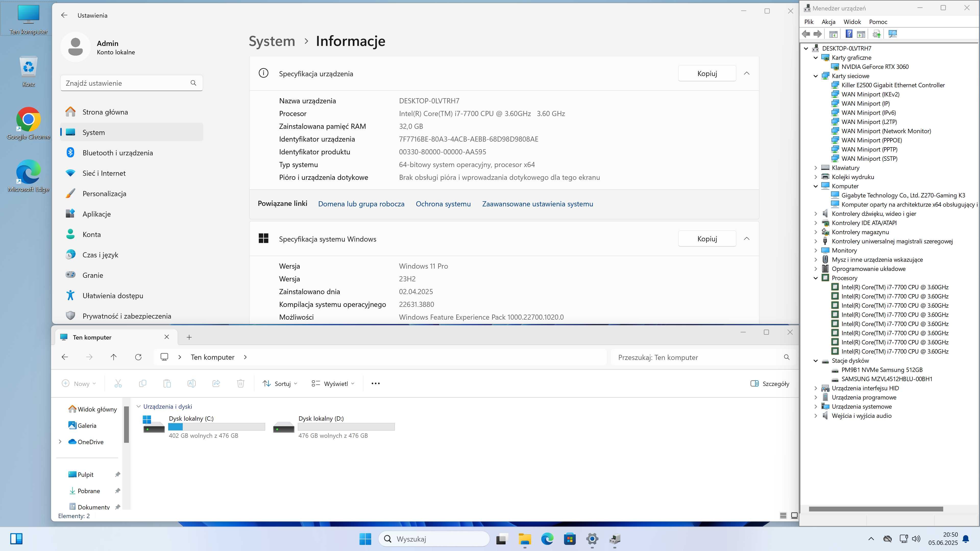The width and height of the screenshot is (980, 551).
Task: Click Paste icon in File Explorer toolbar
Action: pyautogui.click(x=167, y=383)
